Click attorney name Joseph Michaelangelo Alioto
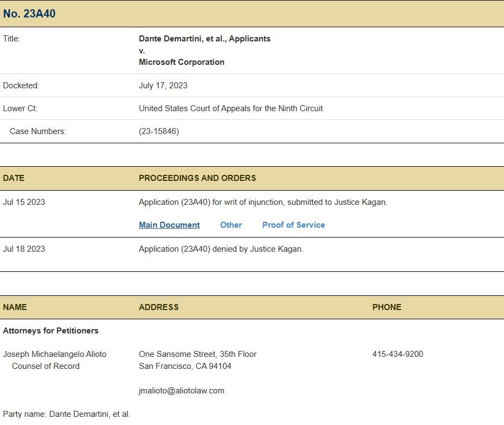This screenshot has height=425, width=504. [54, 354]
